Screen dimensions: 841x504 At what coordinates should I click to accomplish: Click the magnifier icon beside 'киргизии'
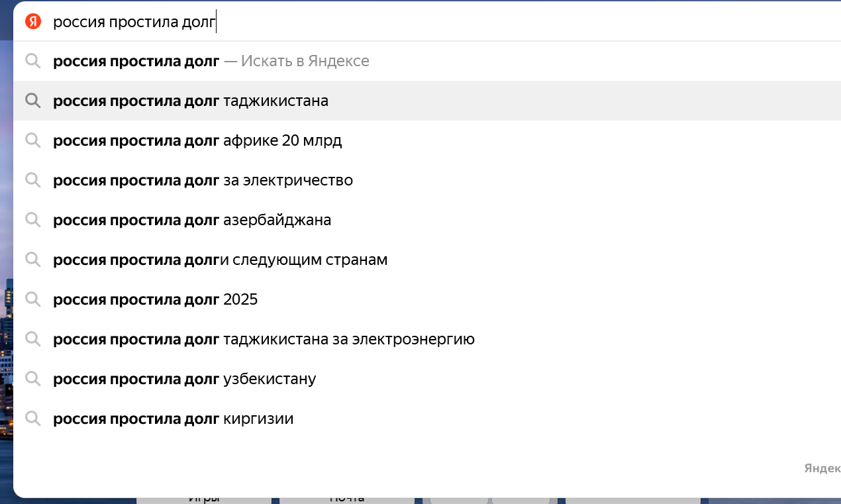tap(33, 419)
